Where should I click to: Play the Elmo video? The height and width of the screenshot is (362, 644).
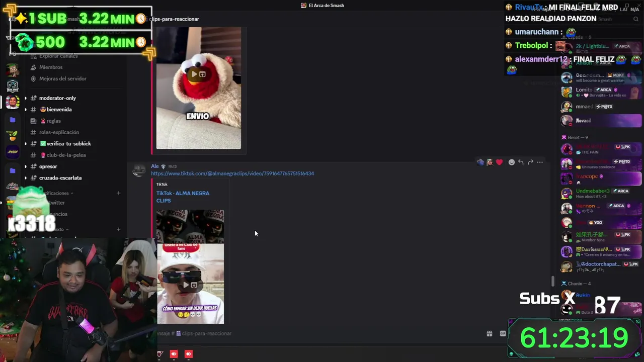tap(194, 74)
